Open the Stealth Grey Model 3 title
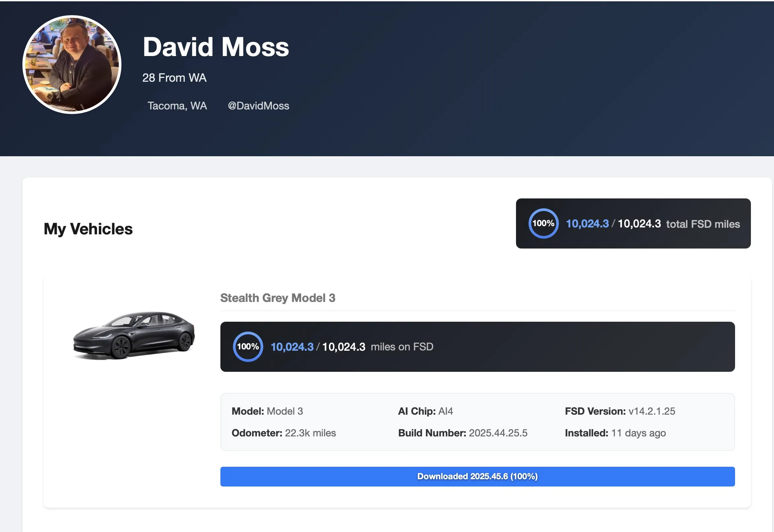This screenshot has width=774, height=532. [x=277, y=298]
